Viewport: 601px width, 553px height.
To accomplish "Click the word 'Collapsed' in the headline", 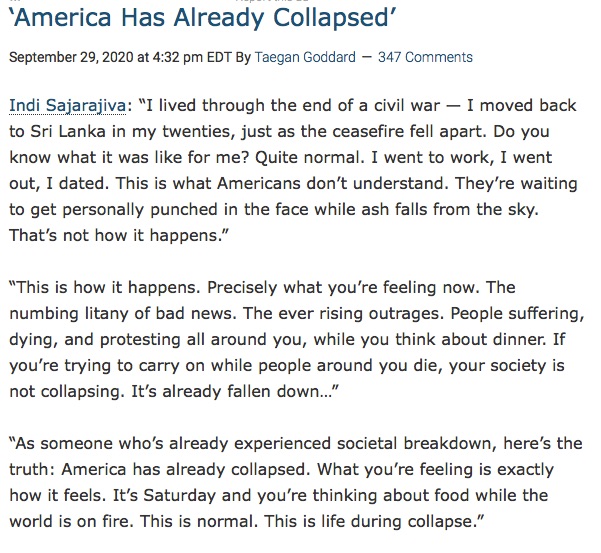I will point(334,18).
